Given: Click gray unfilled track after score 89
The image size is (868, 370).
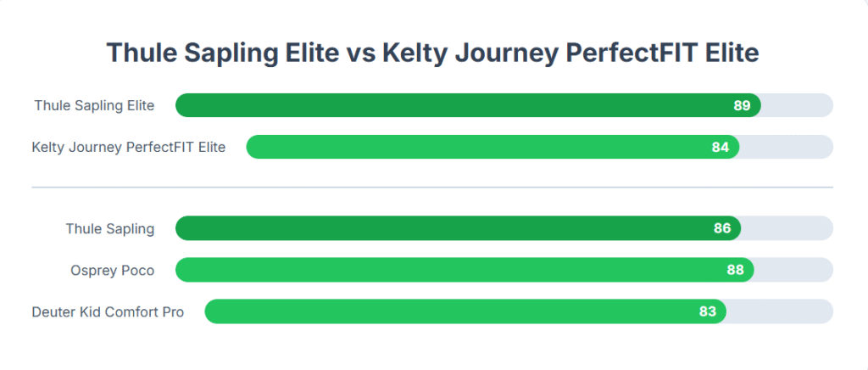Looking at the screenshot, I should click(x=798, y=105).
